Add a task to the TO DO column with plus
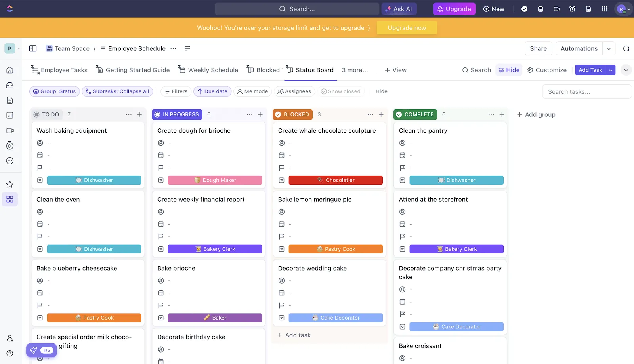The width and height of the screenshot is (634, 364). (139, 114)
